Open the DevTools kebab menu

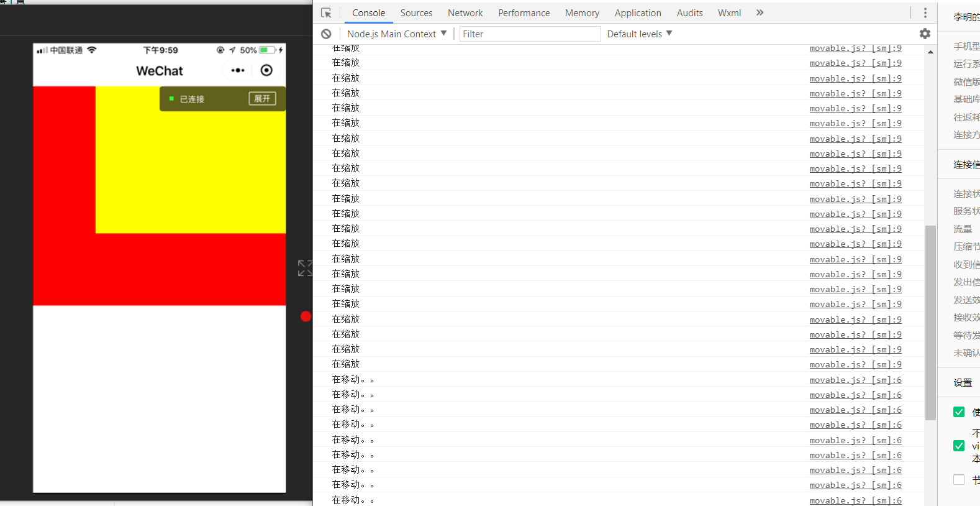(x=925, y=13)
